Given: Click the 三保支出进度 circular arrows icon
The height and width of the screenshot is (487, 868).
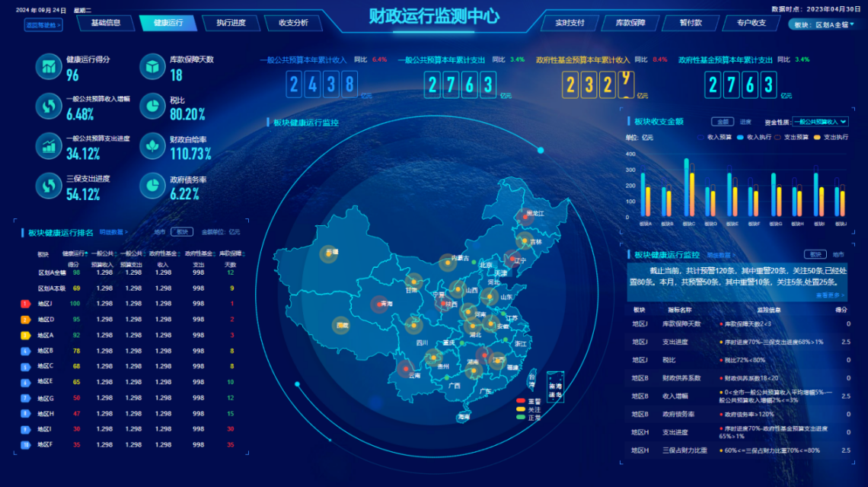Looking at the screenshot, I should coord(49,186).
